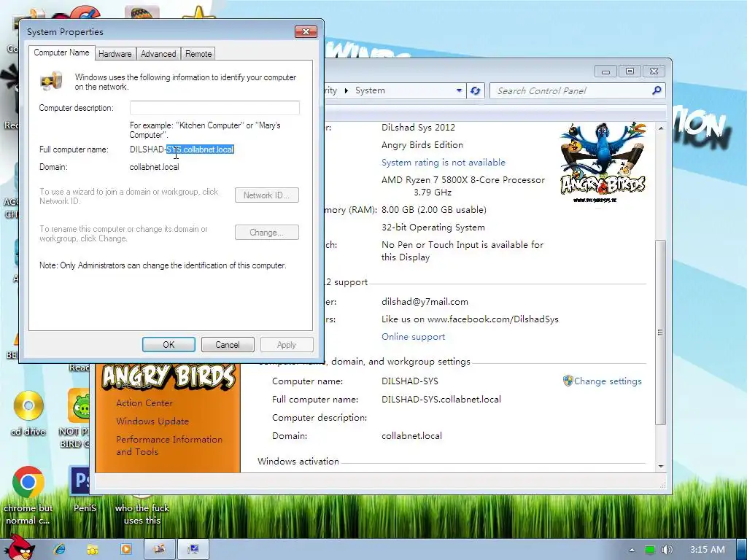
Task: Minimize the Control Panel System window
Action: coord(605,71)
